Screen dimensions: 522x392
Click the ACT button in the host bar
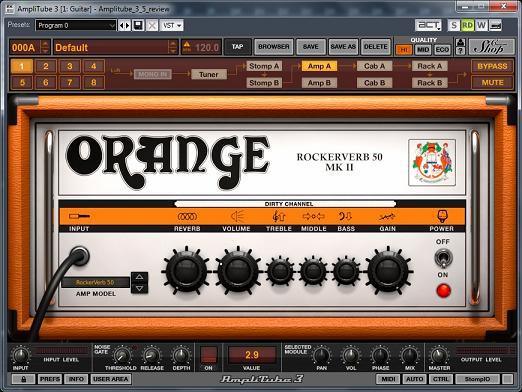coord(428,25)
